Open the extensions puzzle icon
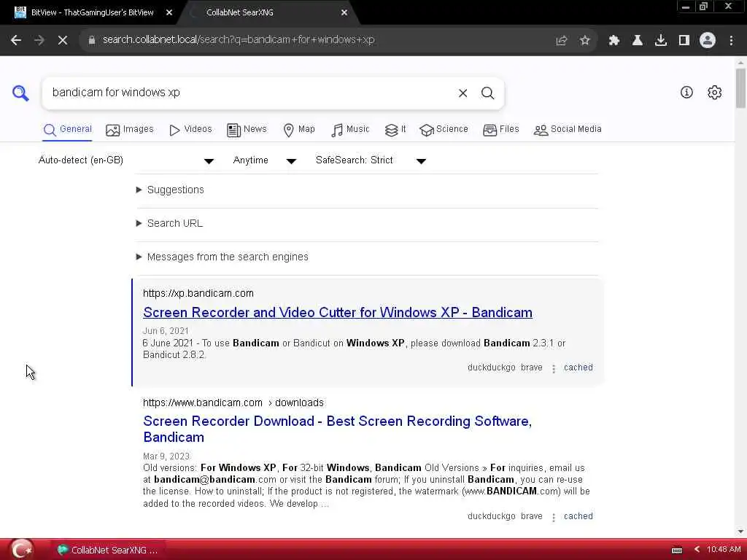 pos(614,41)
